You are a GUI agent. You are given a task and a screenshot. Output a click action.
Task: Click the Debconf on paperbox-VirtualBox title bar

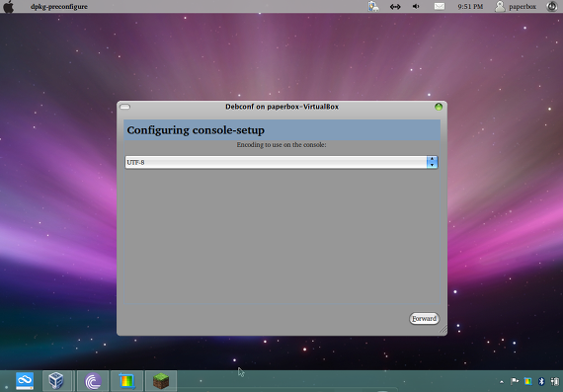tap(281, 107)
